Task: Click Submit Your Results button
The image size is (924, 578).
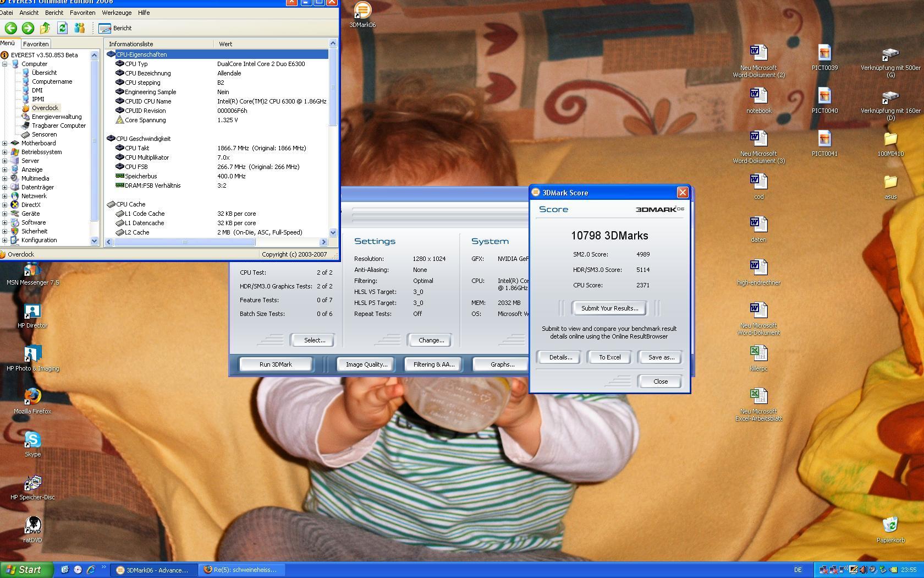Action: (609, 308)
